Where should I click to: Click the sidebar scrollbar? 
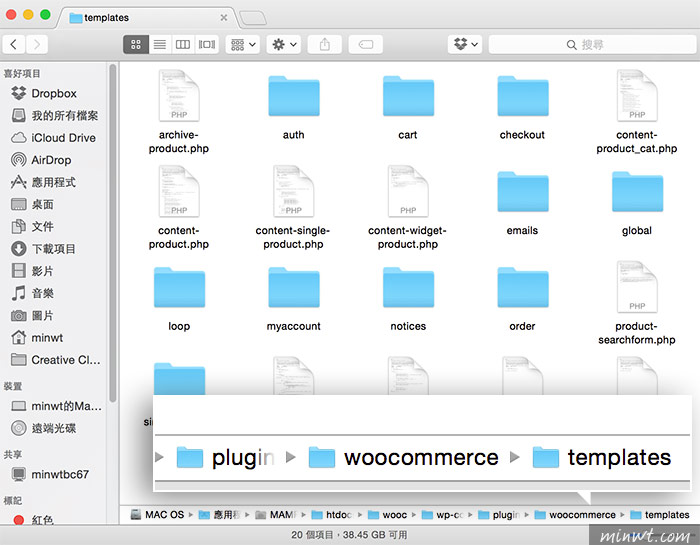pyautogui.click(x=112, y=232)
